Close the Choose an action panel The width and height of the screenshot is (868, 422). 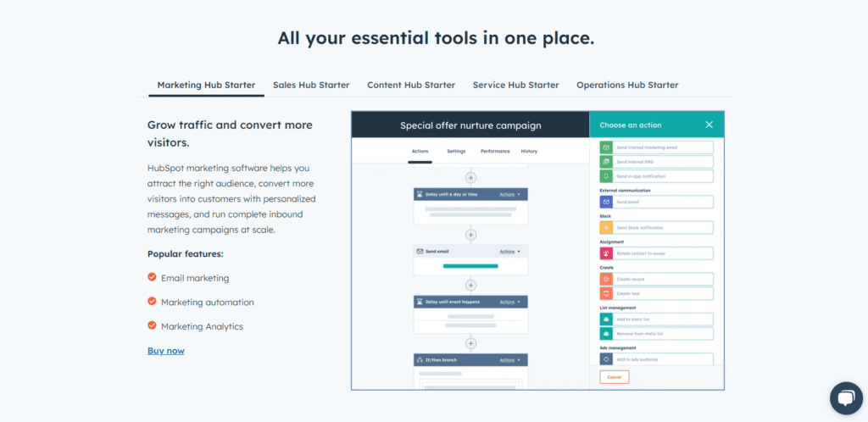tap(709, 125)
